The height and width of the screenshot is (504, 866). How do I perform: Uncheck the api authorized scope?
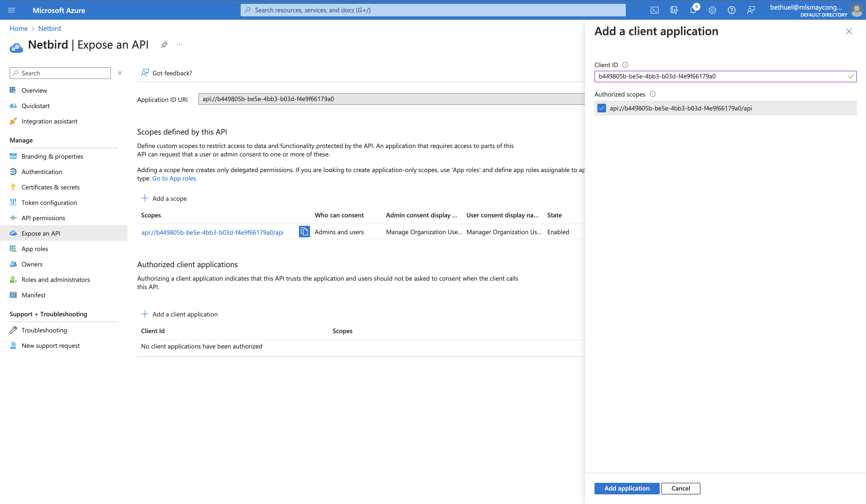click(602, 108)
